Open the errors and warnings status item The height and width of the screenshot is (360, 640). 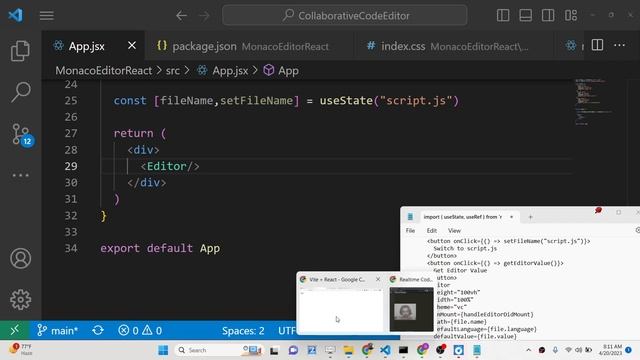pos(140,330)
